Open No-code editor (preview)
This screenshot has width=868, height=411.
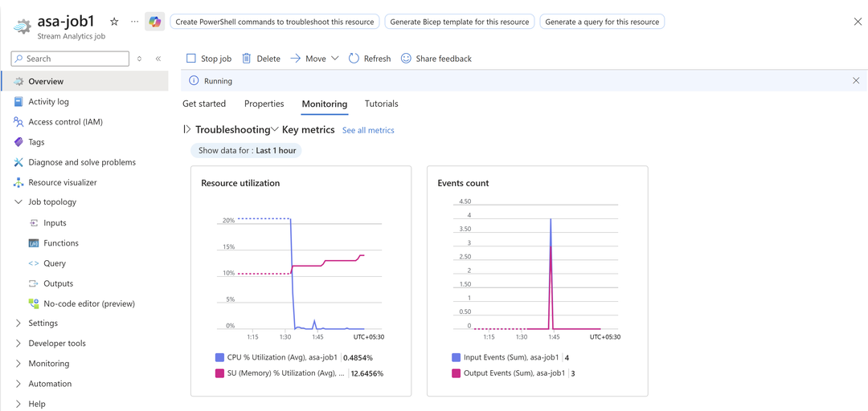89,303
